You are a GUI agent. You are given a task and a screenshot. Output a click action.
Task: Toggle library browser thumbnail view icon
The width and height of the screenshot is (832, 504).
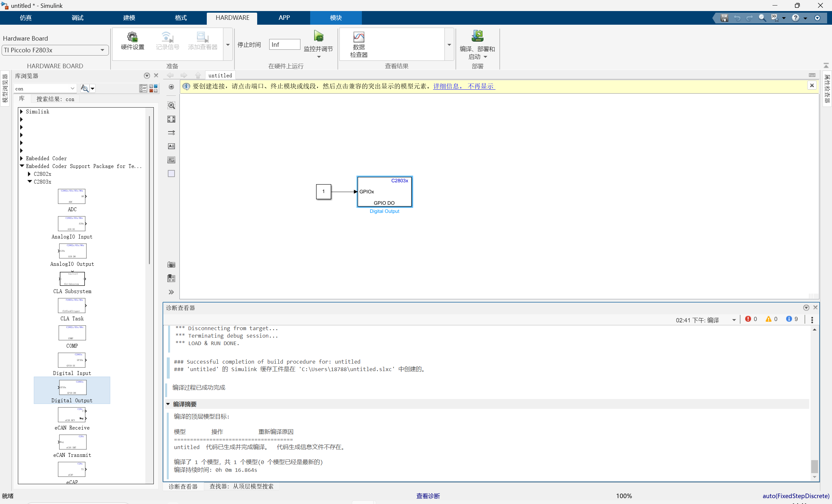[x=153, y=88]
